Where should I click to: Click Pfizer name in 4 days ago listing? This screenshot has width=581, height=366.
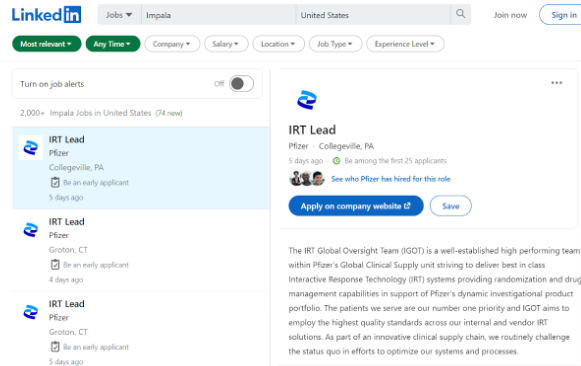point(59,235)
